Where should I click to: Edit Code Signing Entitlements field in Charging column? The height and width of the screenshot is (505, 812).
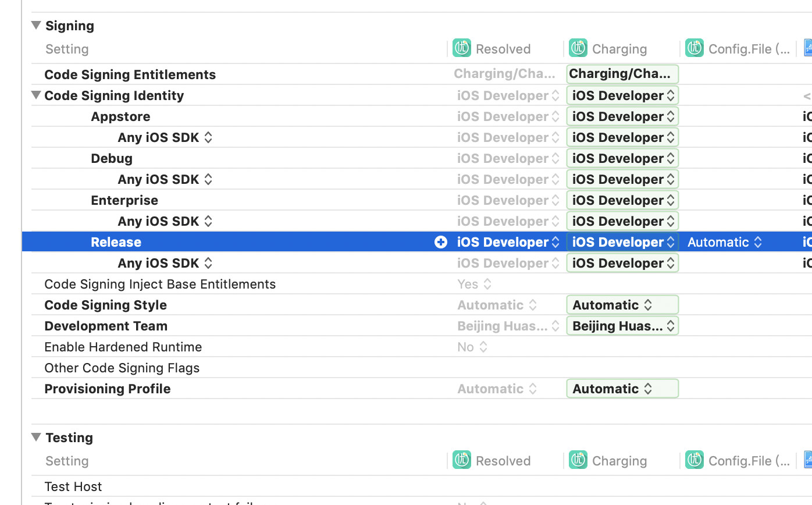tap(622, 74)
